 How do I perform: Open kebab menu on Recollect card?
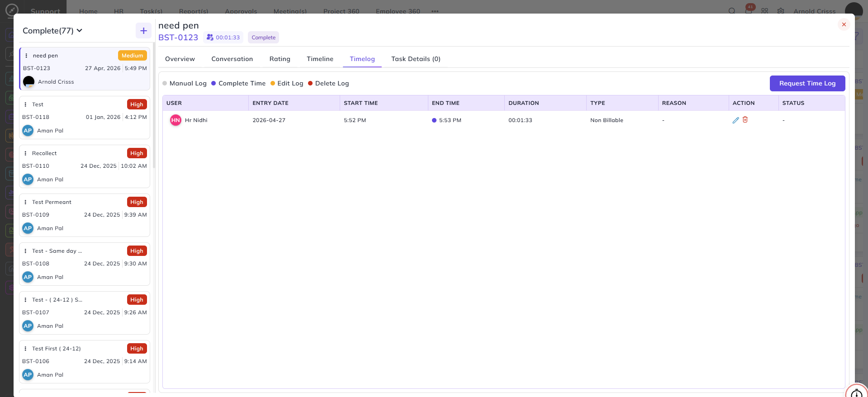coord(25,153)
